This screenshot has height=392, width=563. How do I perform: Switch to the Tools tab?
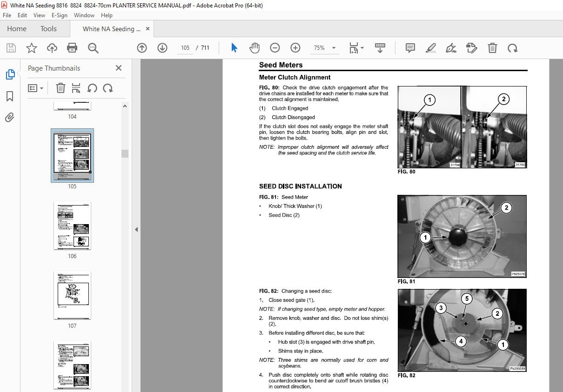[48, 29]
